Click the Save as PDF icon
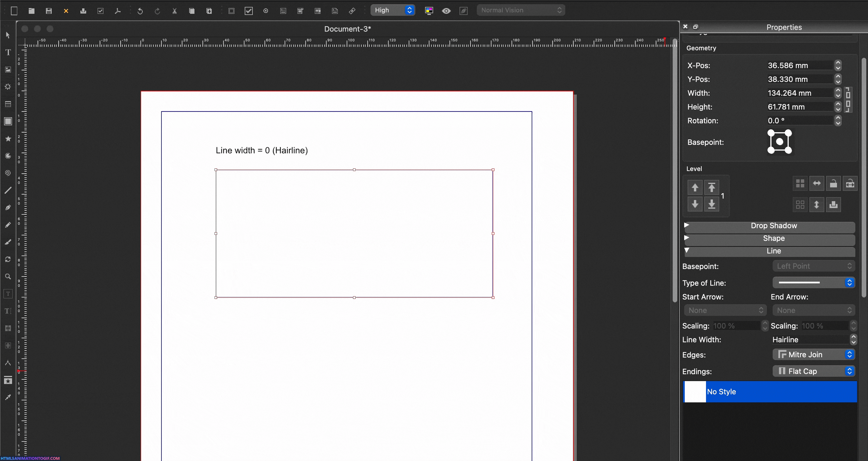 pos(117,11)
